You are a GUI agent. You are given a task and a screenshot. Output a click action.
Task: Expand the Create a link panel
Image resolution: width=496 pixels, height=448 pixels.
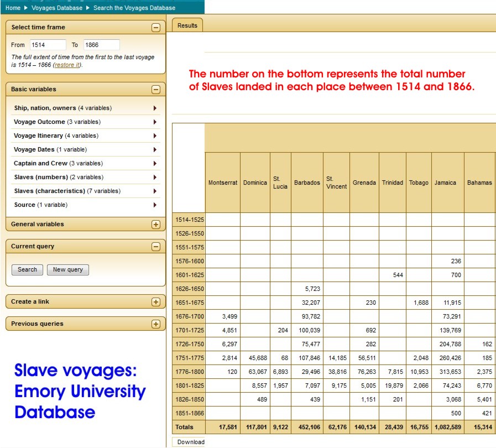[155, 302]
